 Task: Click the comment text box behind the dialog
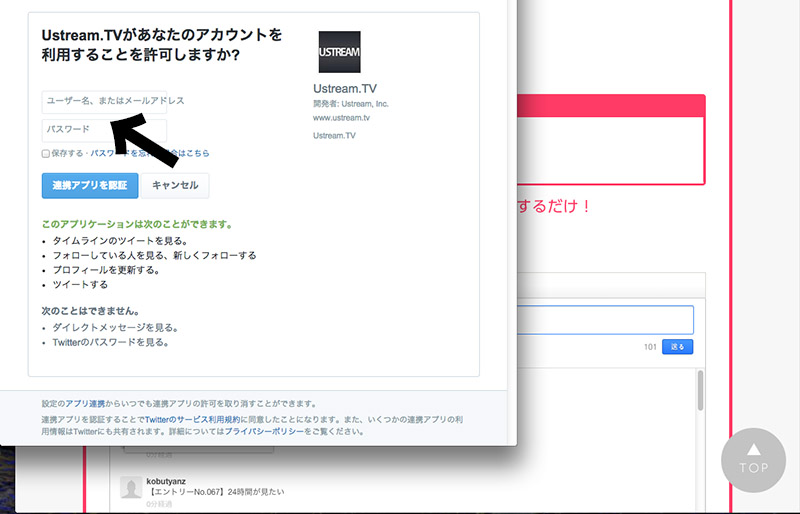pyautogui.click(x=605, y=320)
